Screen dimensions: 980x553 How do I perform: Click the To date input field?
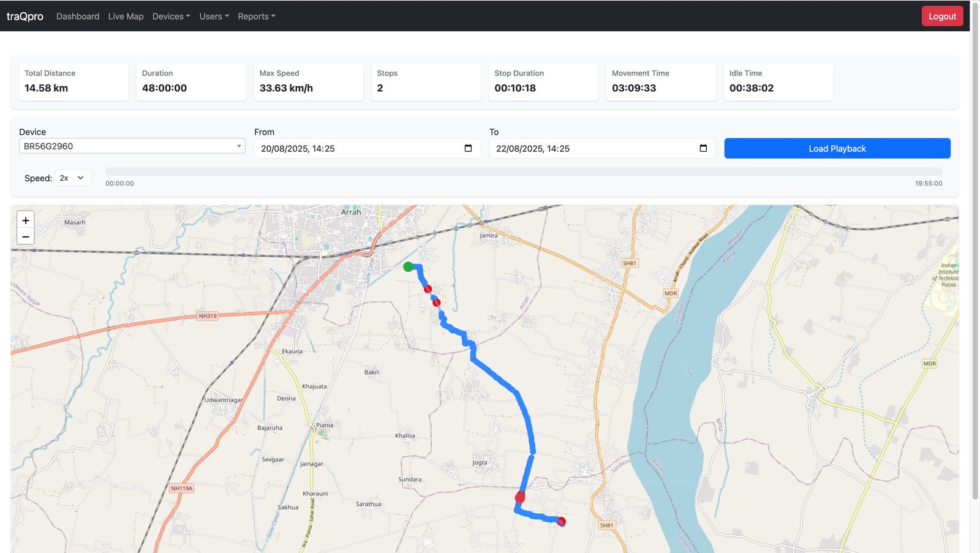click(x=602, y=148)
